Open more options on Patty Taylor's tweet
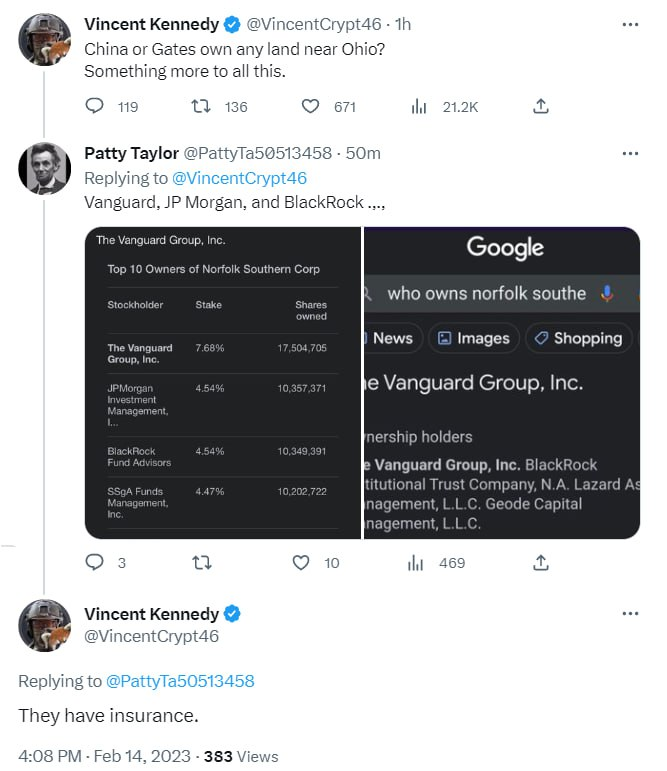The height and width of the screenshot is (771, 667). [x=630, y=153]
